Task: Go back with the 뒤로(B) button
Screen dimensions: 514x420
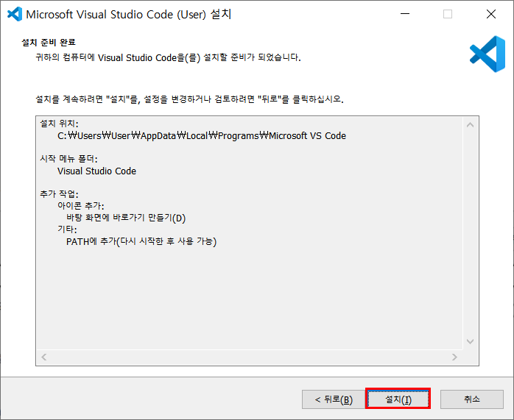Action: [334, 399]
